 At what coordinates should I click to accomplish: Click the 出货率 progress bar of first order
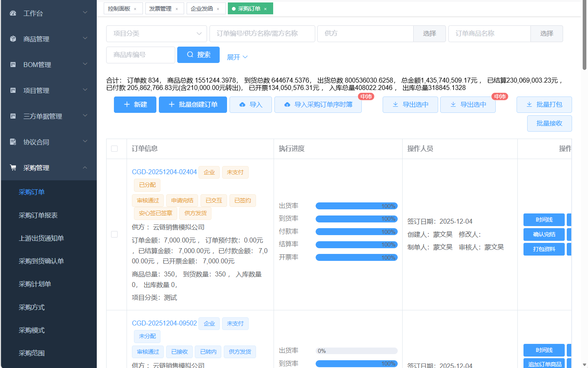(x=356, y=206)
